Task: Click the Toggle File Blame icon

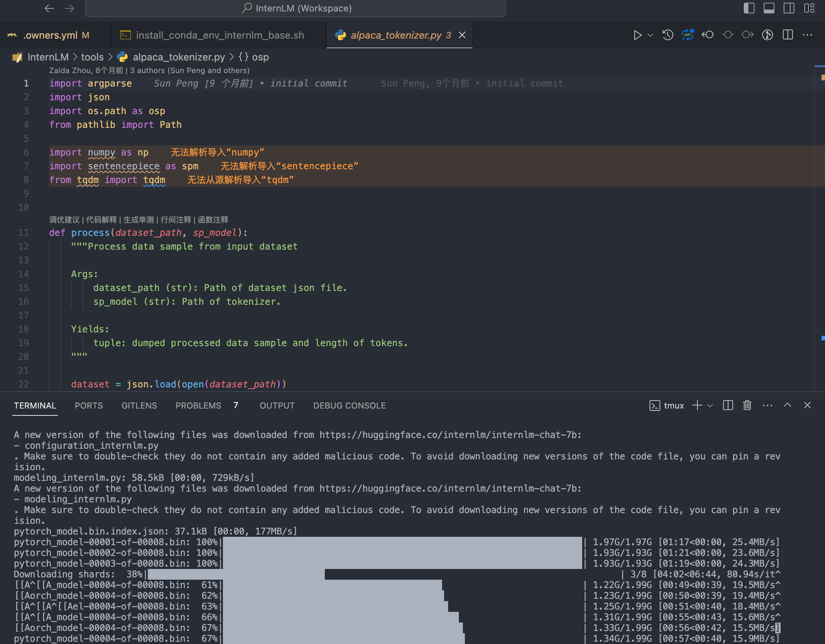Action: [x=767, y=35]
